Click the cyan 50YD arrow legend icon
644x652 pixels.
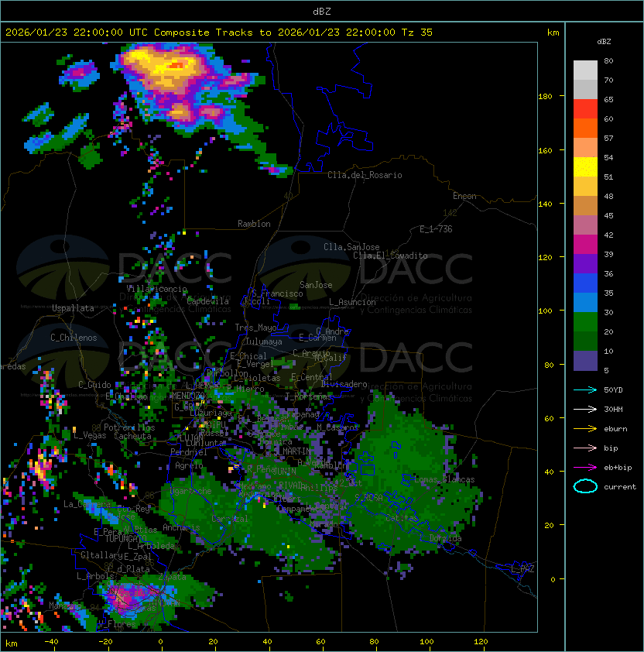click(585, 389)
